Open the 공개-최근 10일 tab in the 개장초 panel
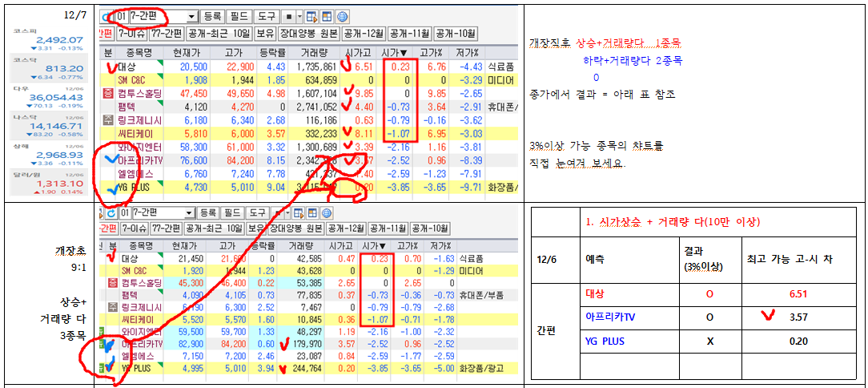 click(x=215, y=228)
